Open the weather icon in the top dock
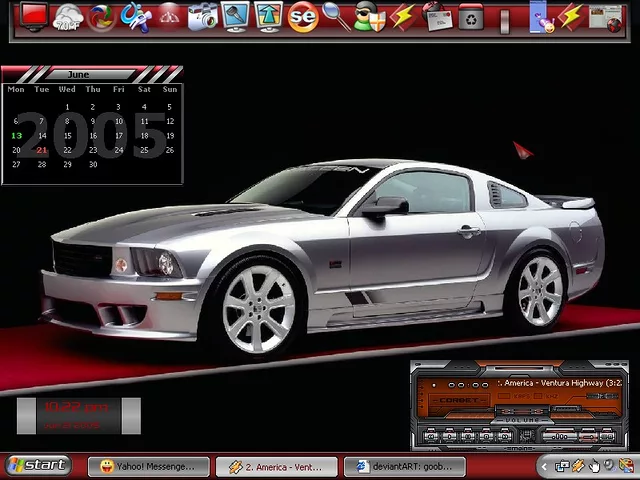Image resolution: width=640 pixels, height=480 pixels. (x=68, y=16)
